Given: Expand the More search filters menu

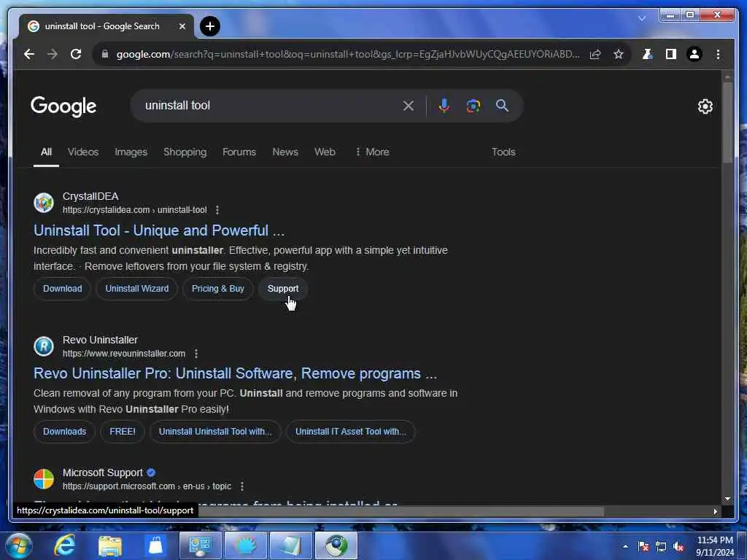Looking at the screenshot, I should 372,152.
